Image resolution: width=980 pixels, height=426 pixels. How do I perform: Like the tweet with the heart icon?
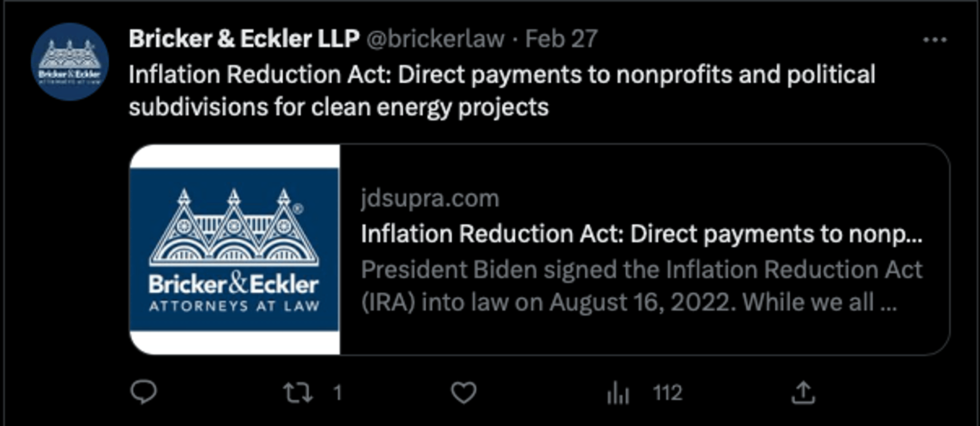[463, 393]
